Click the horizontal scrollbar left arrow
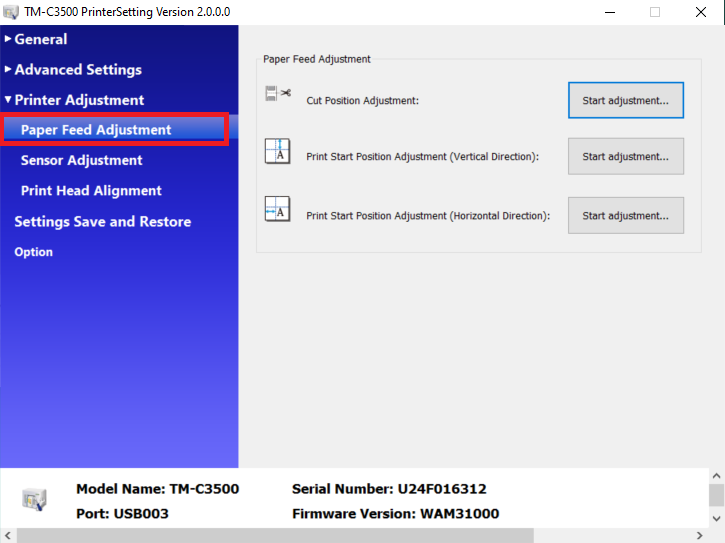 click(x=8, y=535)
